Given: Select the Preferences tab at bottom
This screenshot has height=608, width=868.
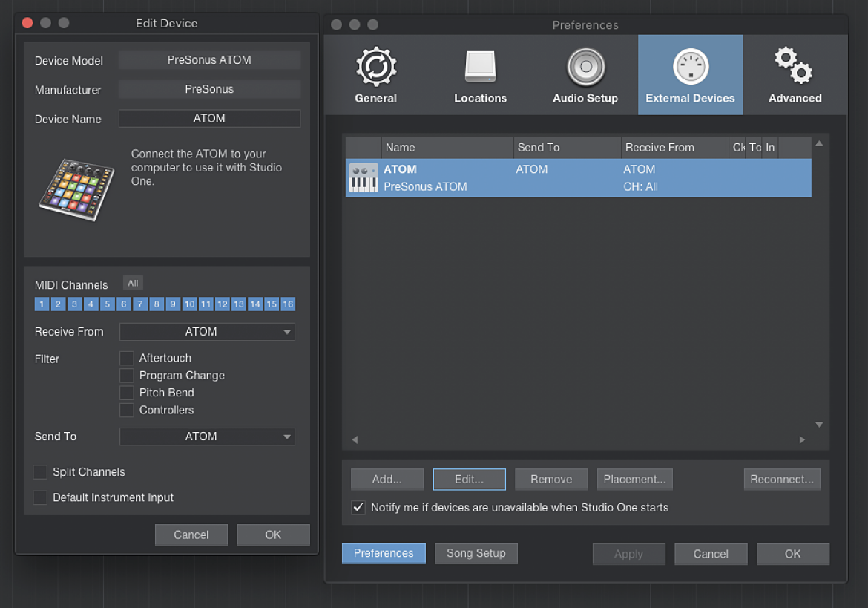Looking at the screenshot, I should pyautogui.click(x=384, y=553).
